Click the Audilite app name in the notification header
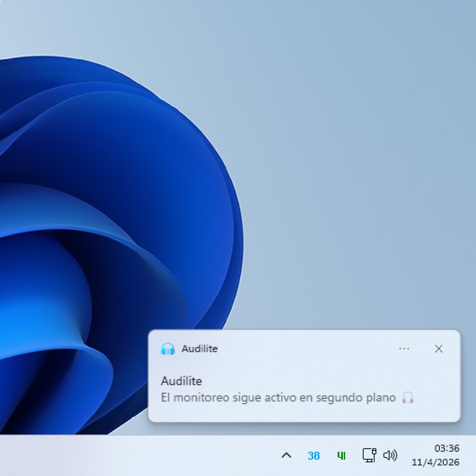 (x=200, y=349)
